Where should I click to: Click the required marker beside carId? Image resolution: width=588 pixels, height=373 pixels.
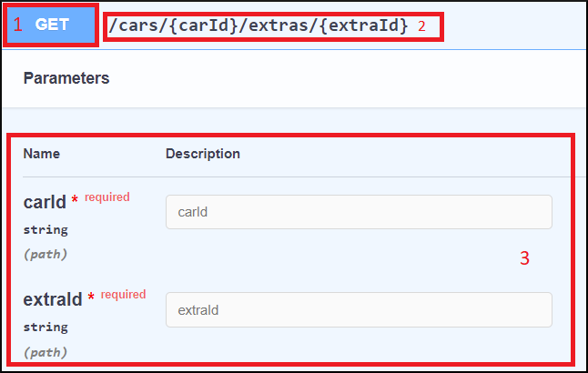(107, 197)
